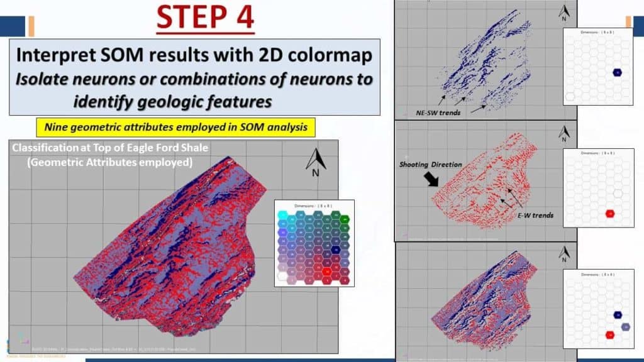
Task: Pick the highlighted bright red neuron in main colormap
Action: point(327,271)
